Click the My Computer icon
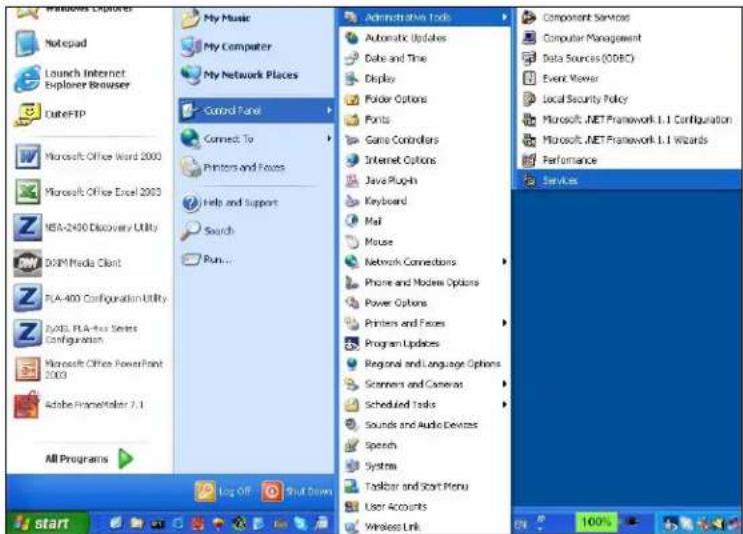The height and width of the screenshot is (534, 743). point(191,46)
